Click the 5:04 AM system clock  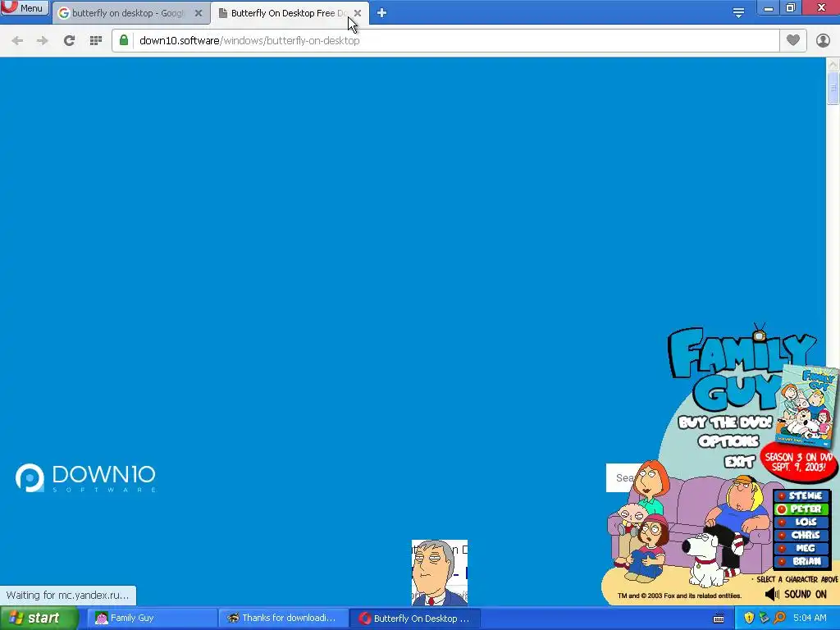(810, 619)
